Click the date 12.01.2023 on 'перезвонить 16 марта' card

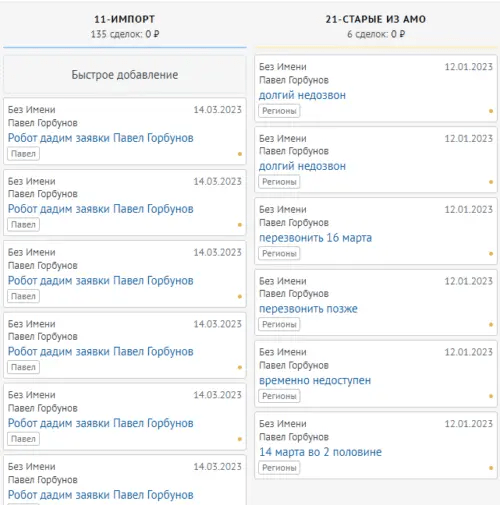tap(468, 210)
